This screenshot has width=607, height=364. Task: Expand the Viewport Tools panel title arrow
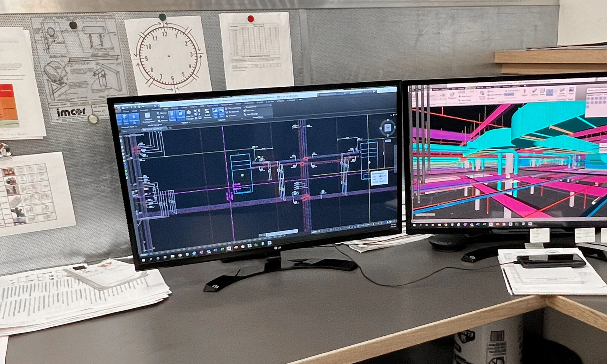coord(136,127)
